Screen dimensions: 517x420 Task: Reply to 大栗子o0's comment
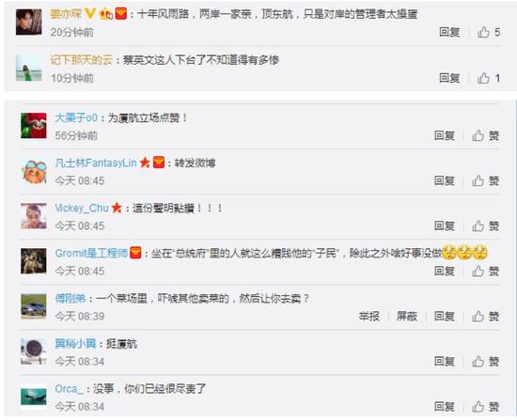[x=445, y=135]
